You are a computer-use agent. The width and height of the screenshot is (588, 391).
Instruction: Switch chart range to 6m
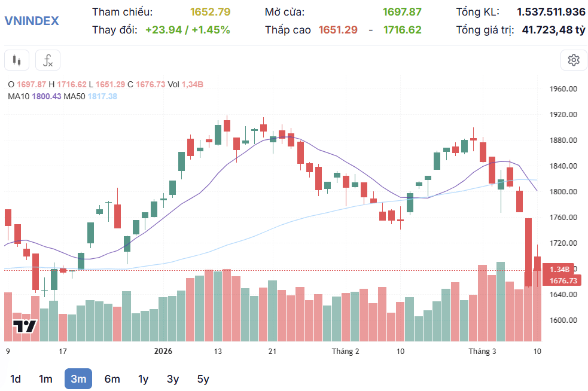tap(112, 379)
